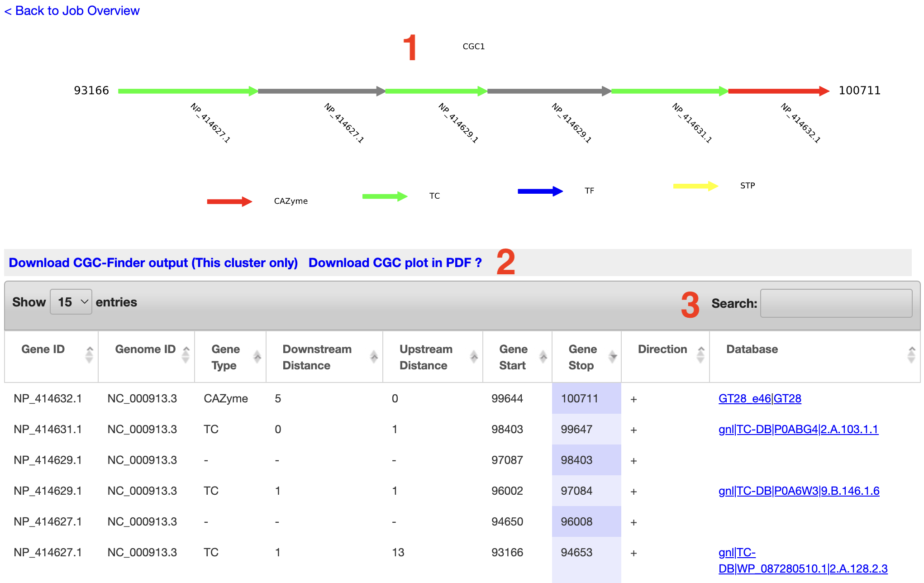Click the Gene Start sort icon
The height and width of the screenshot is (583, 924).
543,357
